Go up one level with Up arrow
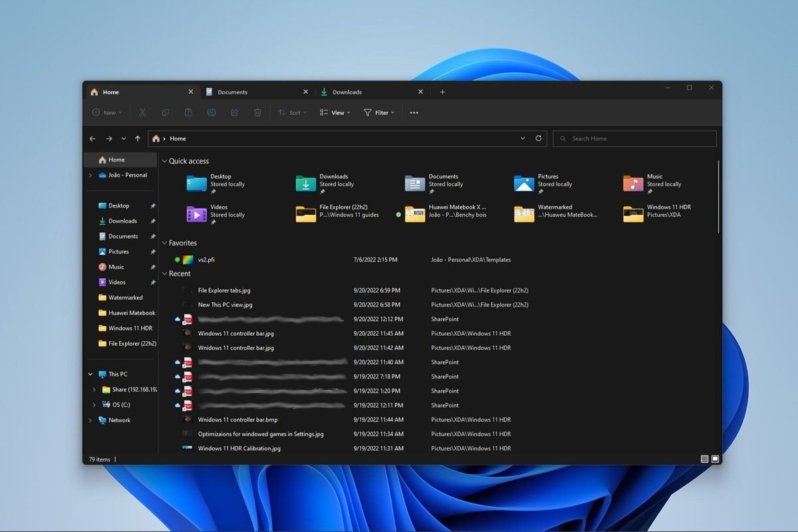Screen dimensions: 798x532 (138, 138)
